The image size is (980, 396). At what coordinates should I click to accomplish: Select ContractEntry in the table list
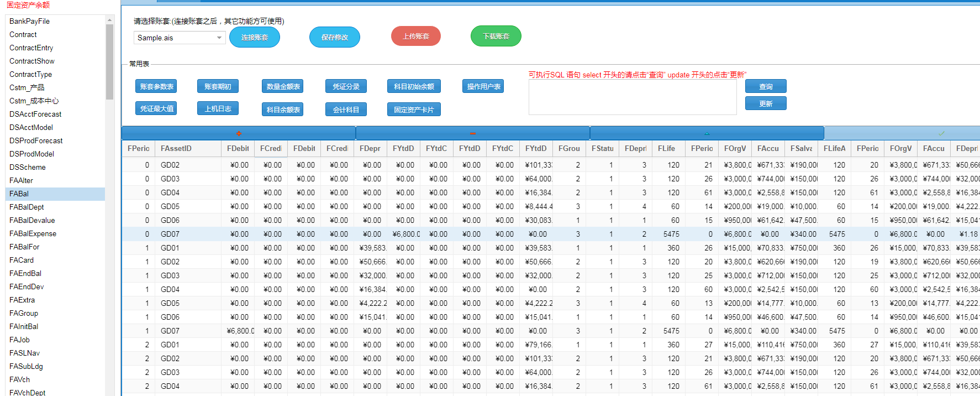tap(55, 48)
